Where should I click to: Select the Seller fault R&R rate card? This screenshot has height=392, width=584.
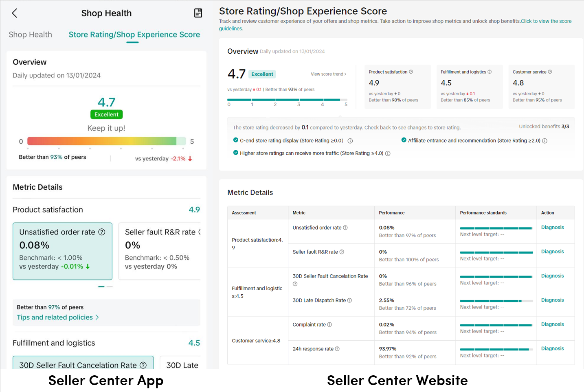160,251
